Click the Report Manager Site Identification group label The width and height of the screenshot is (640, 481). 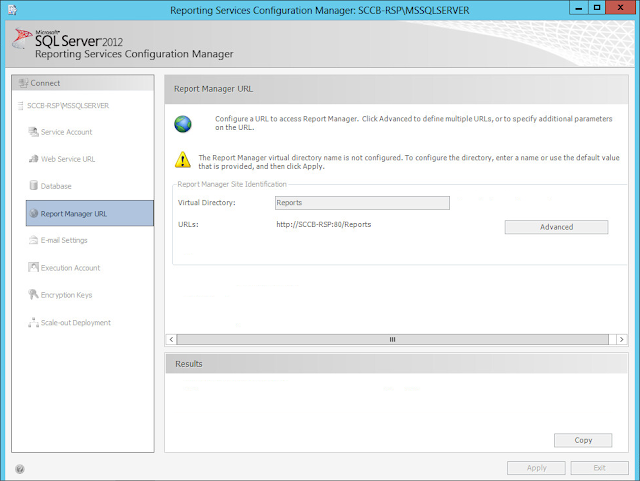[232, 184]
